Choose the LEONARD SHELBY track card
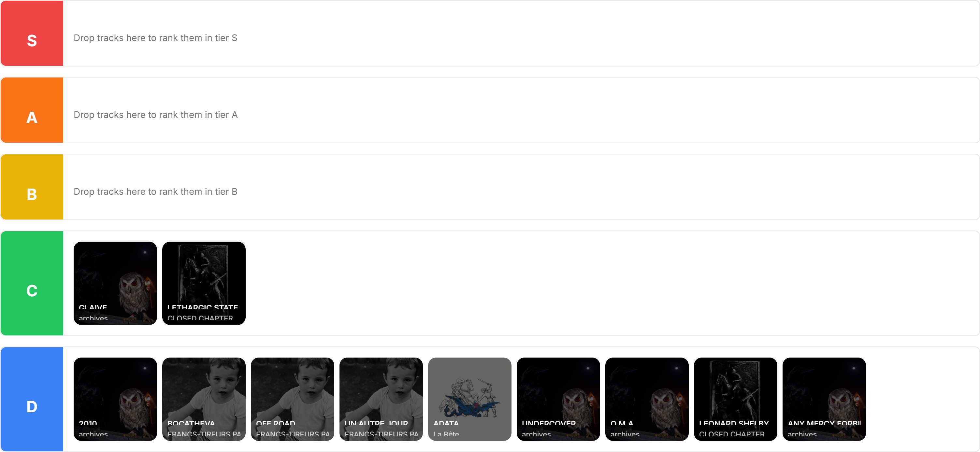Screen dimensions: 980x452 pyautogui.click(x=736, y=399)
